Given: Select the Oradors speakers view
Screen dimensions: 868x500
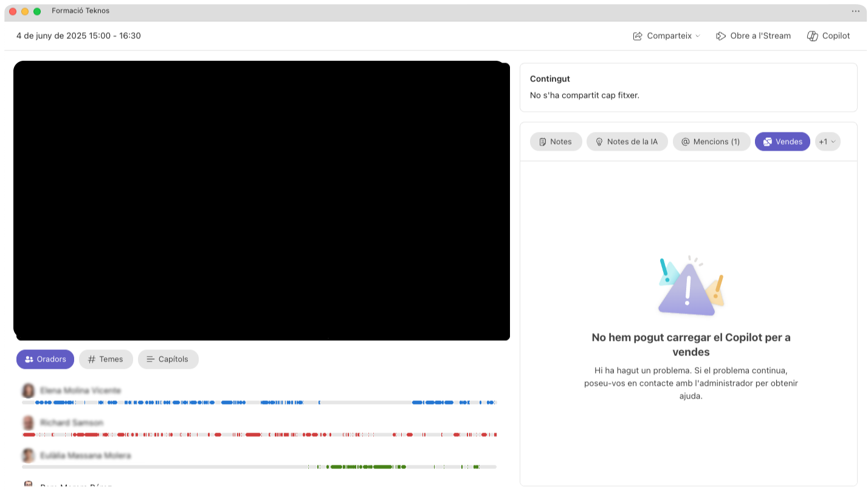Looking at the screenshot, I should click(x=45, y=359).
